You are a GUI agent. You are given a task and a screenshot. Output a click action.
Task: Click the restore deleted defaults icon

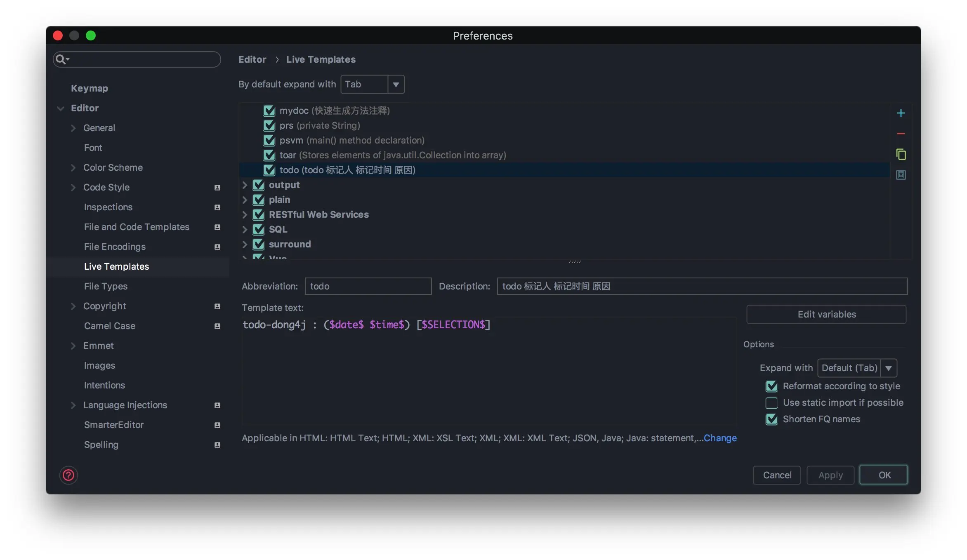pos(901,175)
